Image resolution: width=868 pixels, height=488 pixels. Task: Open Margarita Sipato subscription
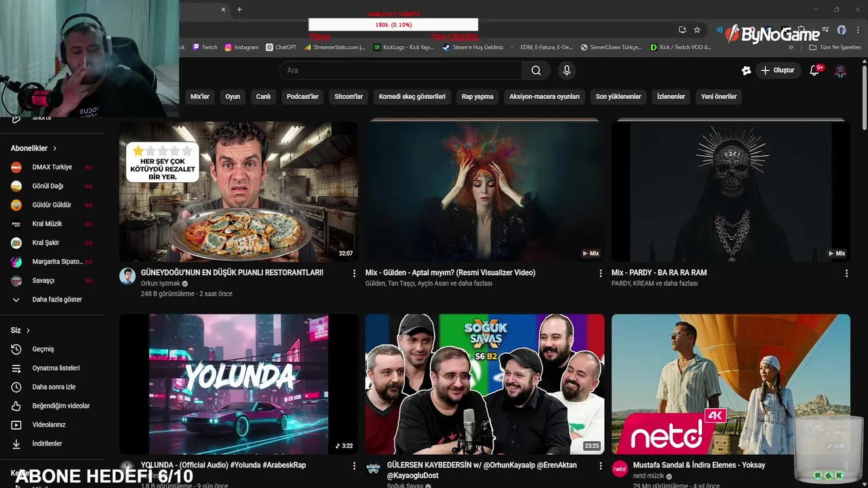coord(52,262)
